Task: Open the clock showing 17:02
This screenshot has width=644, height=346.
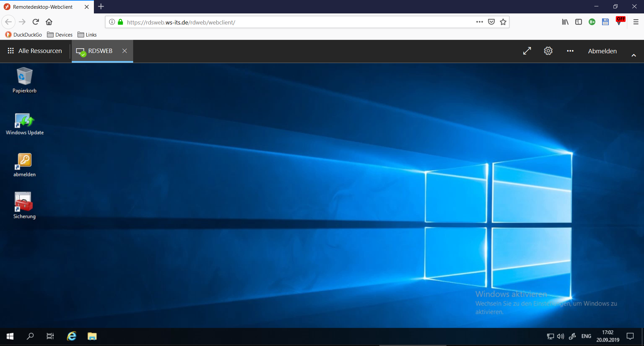Action: [x=608, y=336]
